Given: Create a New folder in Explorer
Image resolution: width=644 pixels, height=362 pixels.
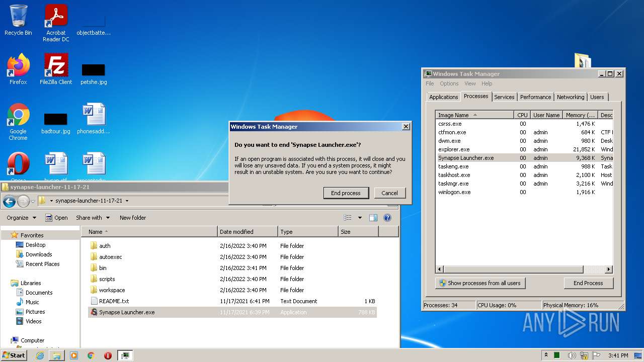Looking at the screenshot, I should click(x=133, y=218).
